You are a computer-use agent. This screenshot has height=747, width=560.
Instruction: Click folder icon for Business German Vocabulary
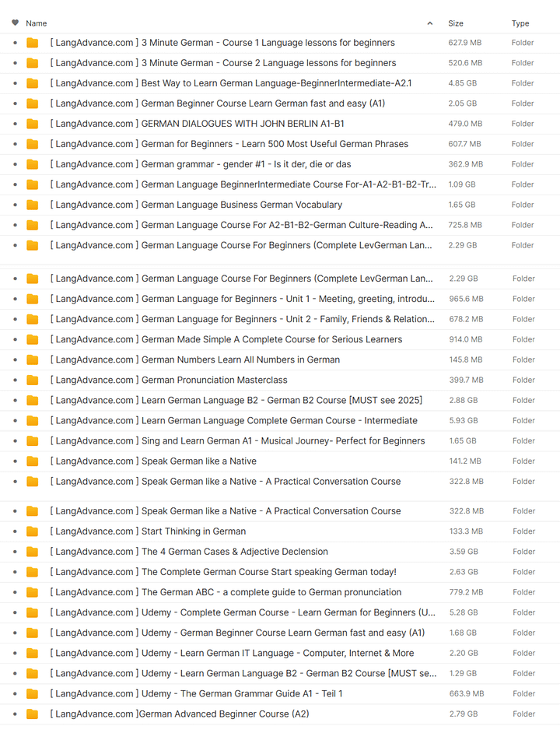coord(33,205)
